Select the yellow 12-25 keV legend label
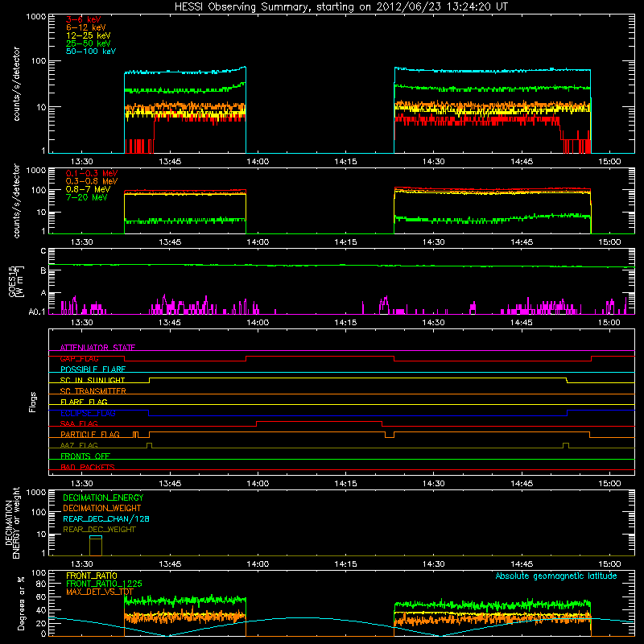Image resolution: width=644 pixels, height=644 pixels. (88, 35)
